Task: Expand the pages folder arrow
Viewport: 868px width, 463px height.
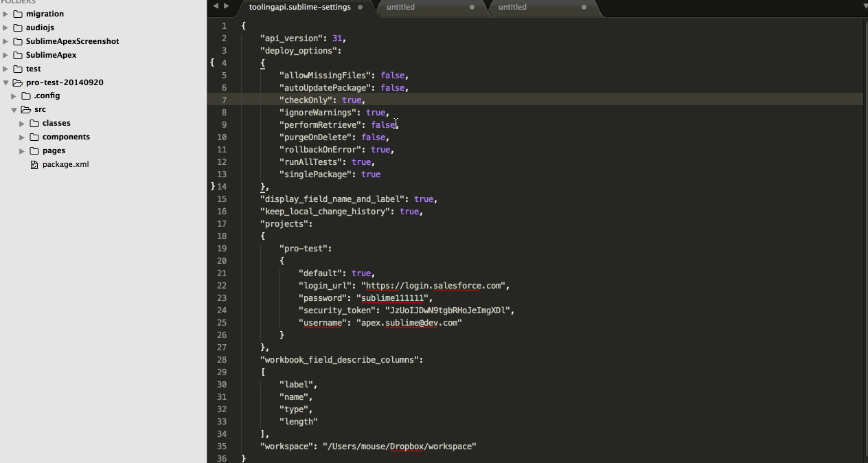Action: 23,150
